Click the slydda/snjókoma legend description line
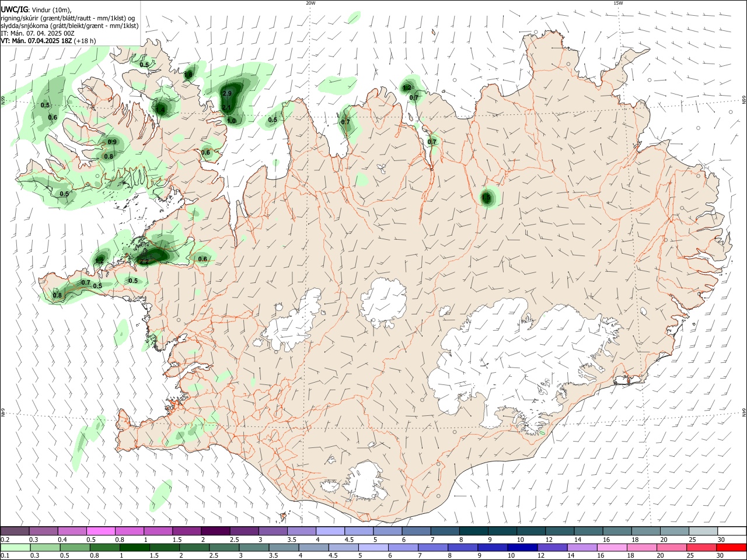 tap(69, 26)
